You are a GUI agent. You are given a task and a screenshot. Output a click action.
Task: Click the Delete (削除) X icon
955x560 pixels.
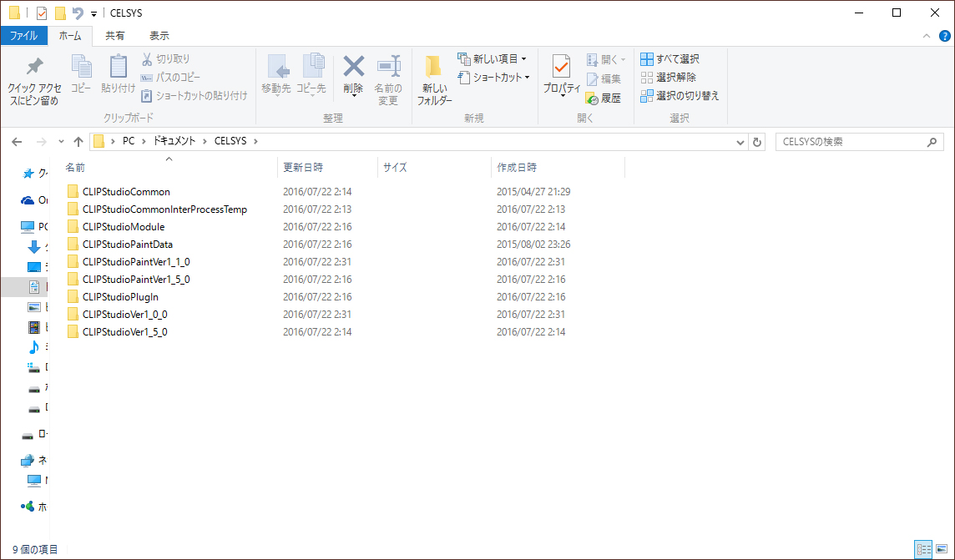click(353, 66)
